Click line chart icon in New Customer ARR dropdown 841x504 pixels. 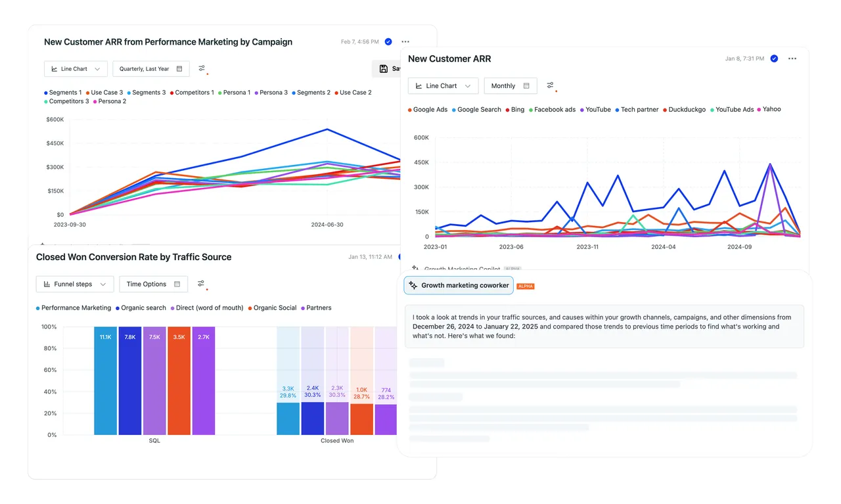[x=419, y=86]
